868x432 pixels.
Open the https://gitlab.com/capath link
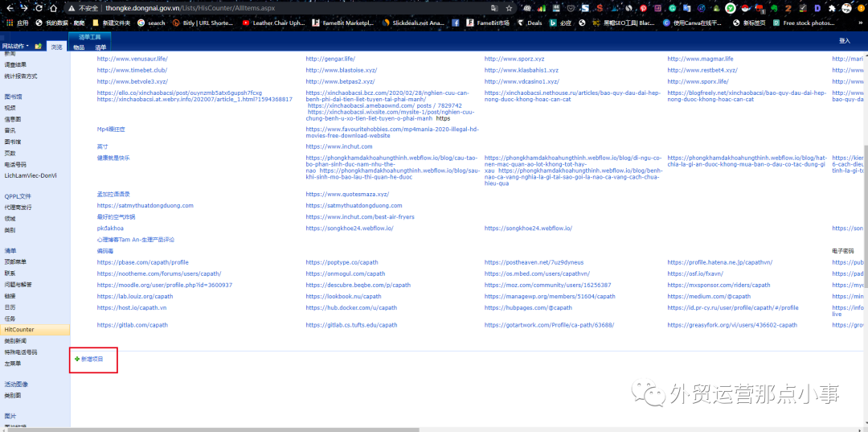tap(133, 325)
